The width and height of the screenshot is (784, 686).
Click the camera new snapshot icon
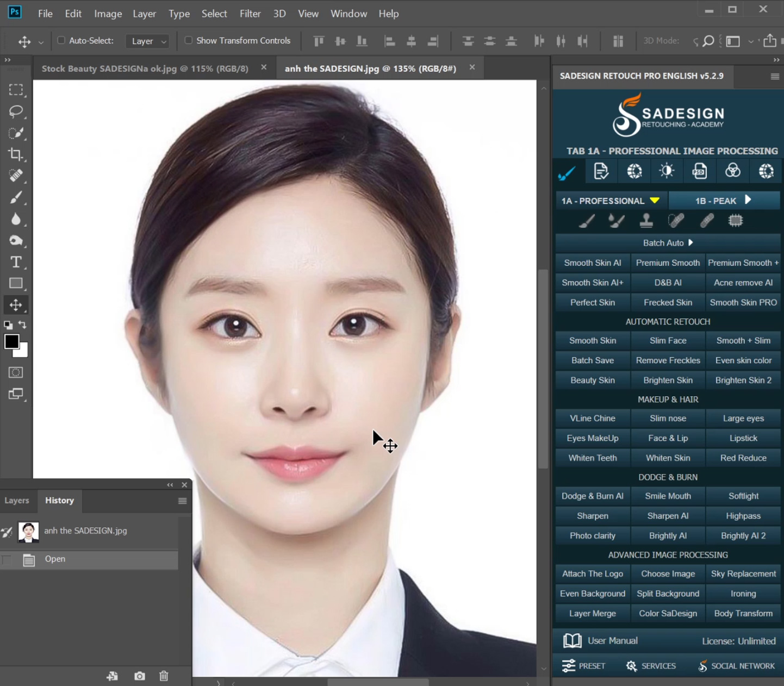pyautogui.click(x=140, y=676)
